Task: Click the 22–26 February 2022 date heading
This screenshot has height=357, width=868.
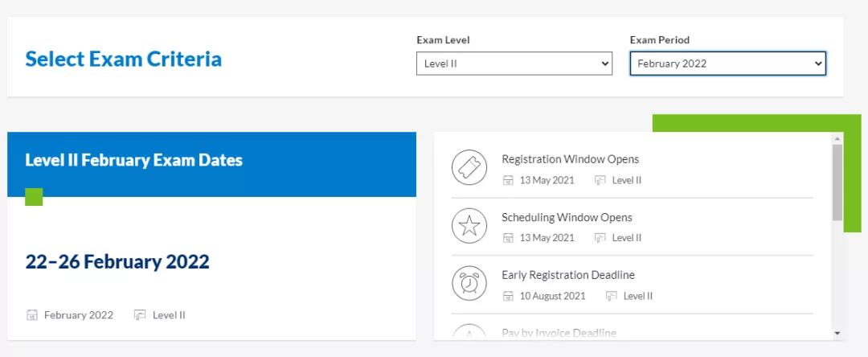Action: tap(117, 262)
